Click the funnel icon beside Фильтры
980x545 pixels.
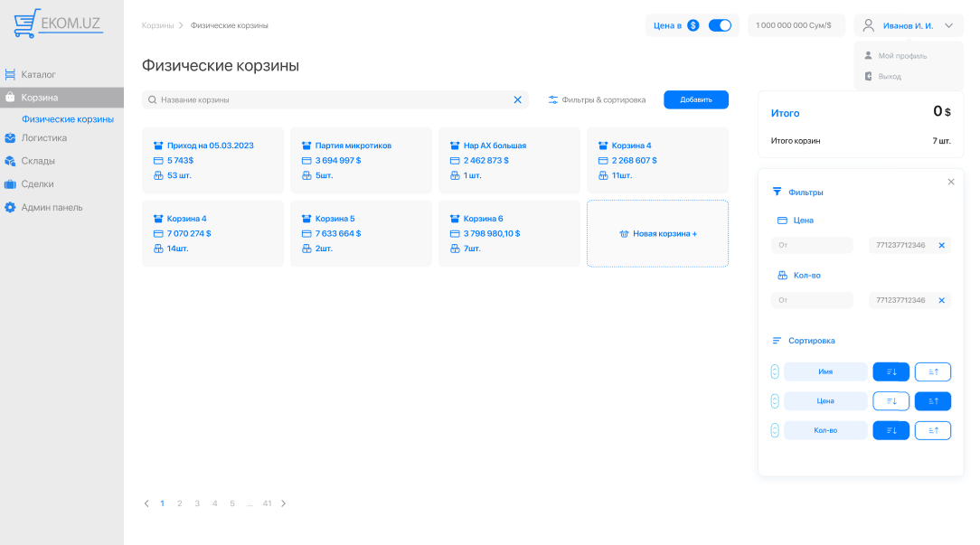777,192
